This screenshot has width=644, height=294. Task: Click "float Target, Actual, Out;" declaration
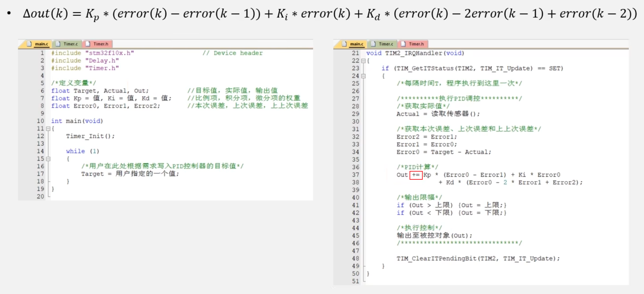[x=100, y=91]
